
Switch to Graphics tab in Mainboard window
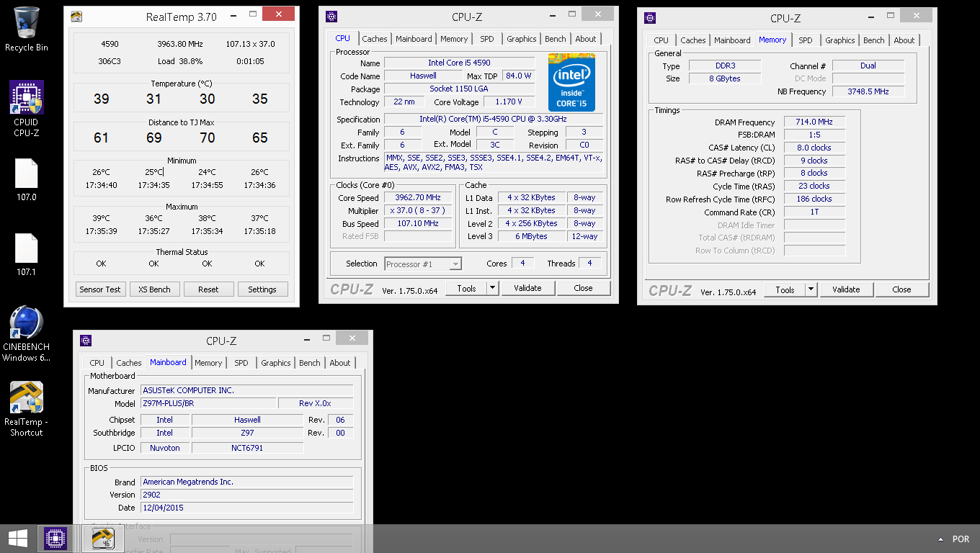[275, 363]
